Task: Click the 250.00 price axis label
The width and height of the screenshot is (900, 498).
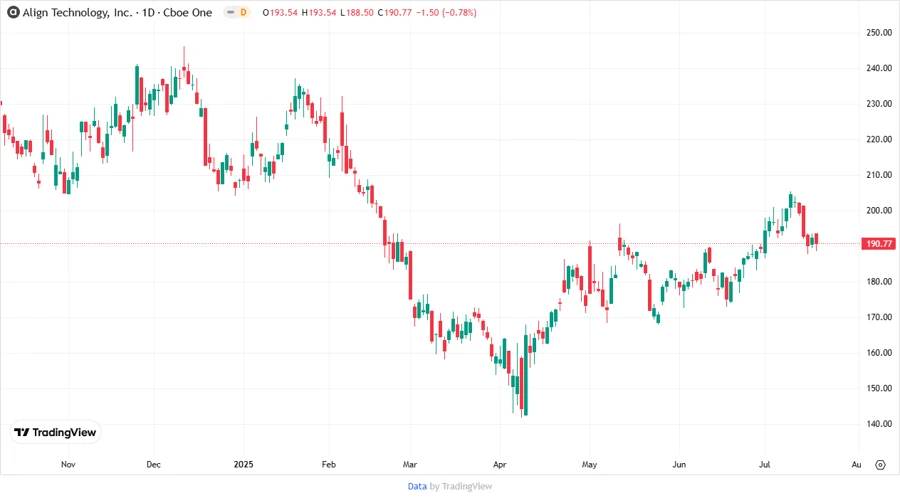Action: coord(879,33)
